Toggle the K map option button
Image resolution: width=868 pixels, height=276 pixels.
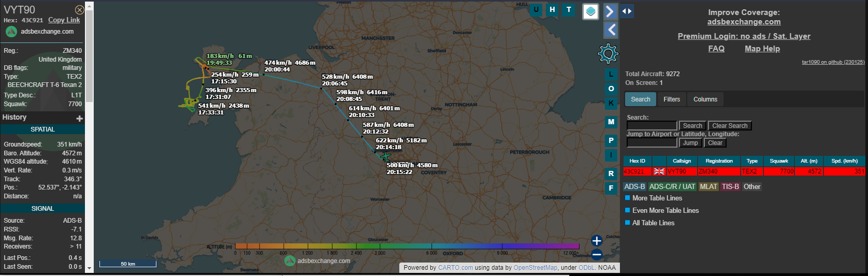tap(611, 103)
